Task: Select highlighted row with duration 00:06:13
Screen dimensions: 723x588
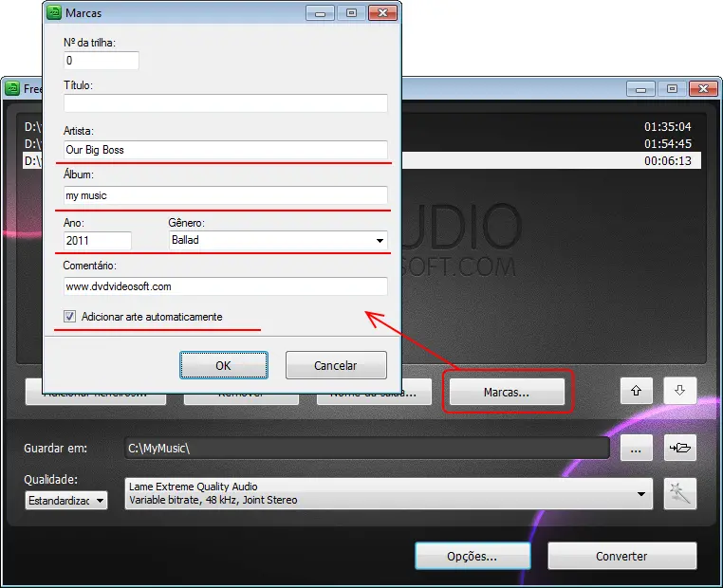Action: coord(551,160)
